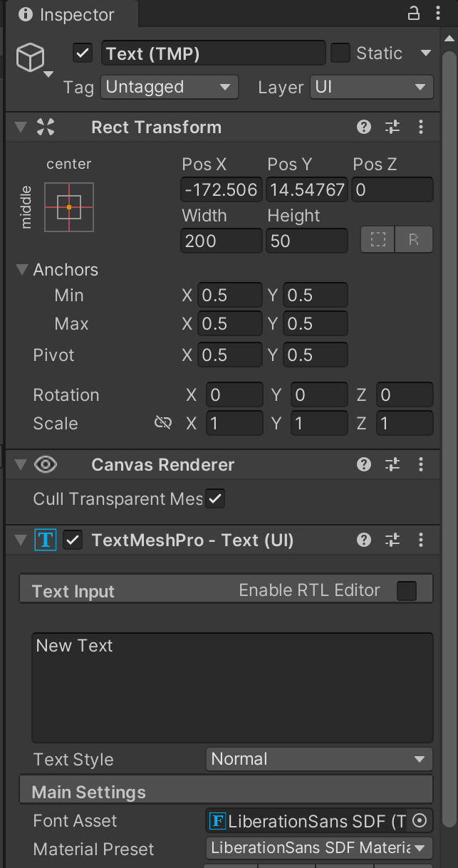
Task: Enable the Static checkbox
Action: (x=340, y=53)
